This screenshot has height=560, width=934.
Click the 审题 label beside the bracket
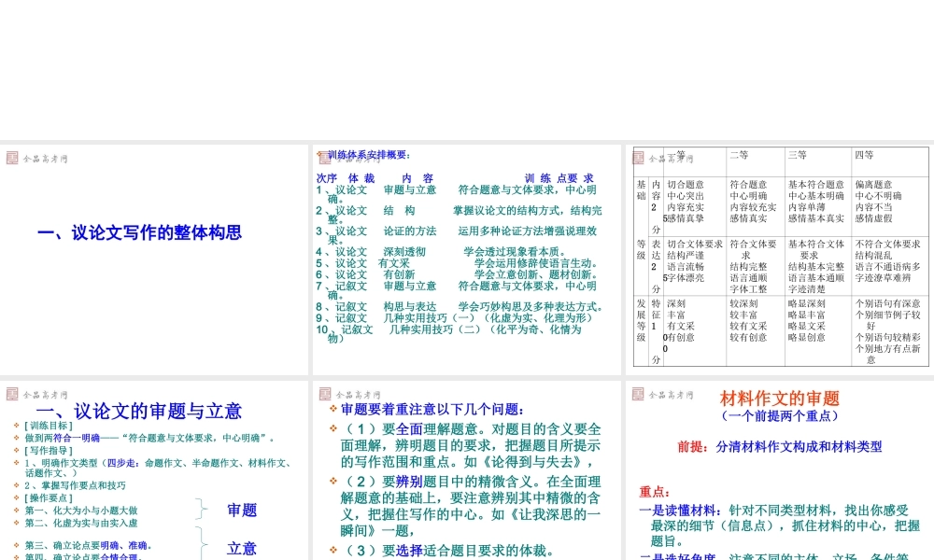[x=242, y=510]
